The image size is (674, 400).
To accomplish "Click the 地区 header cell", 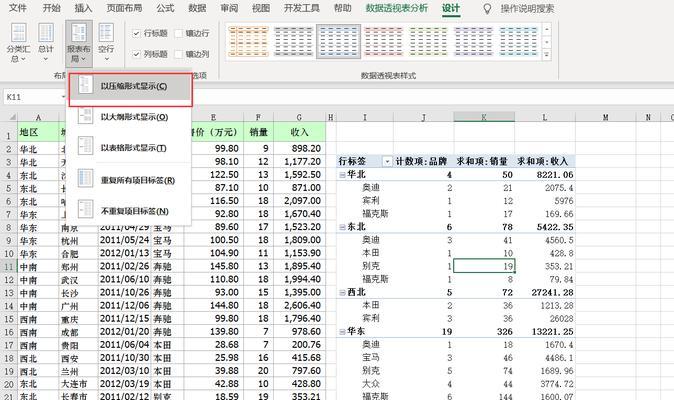I will 38,132.
